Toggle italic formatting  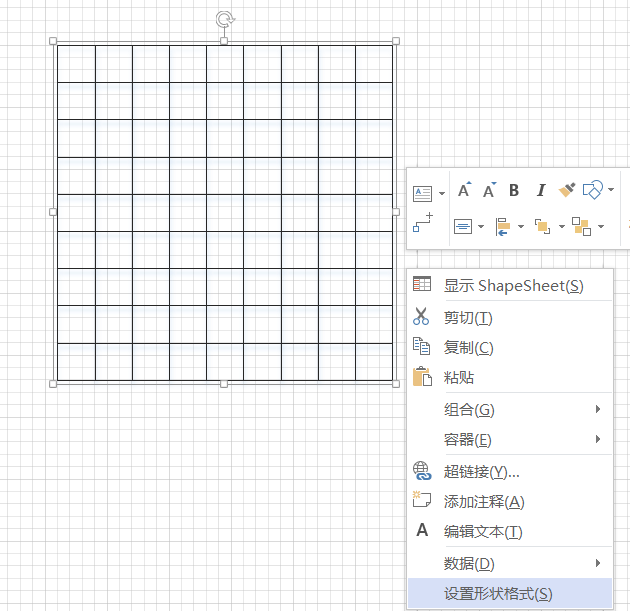541,190
